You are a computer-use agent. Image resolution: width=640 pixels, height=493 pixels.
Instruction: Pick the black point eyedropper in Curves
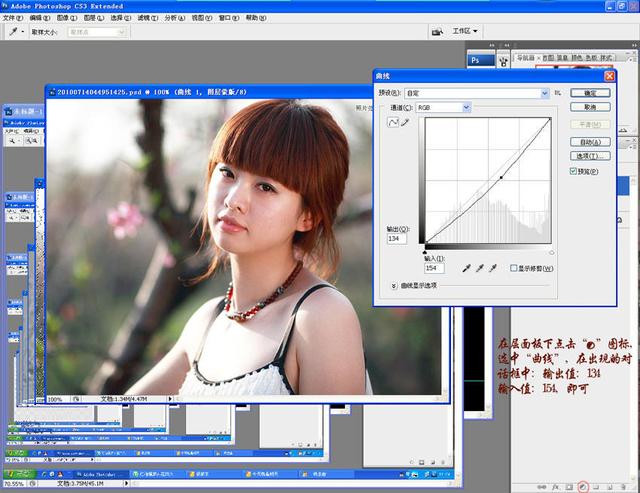point(466,268)
